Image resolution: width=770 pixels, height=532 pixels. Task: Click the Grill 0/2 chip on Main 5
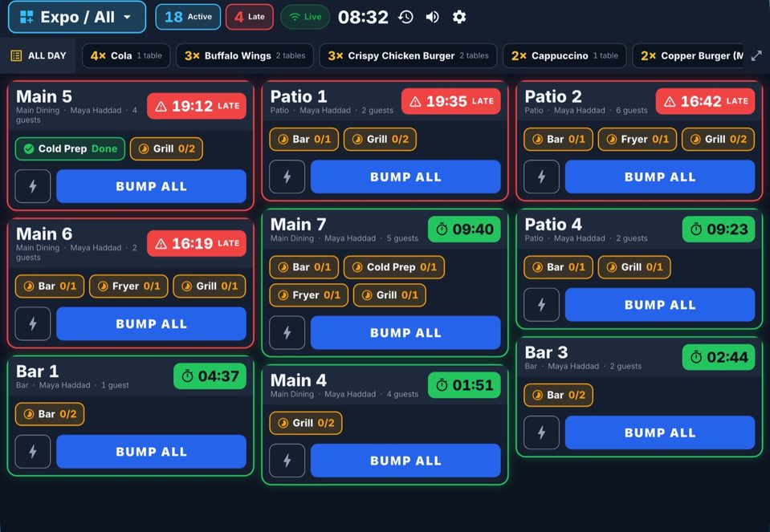[166, 148]
